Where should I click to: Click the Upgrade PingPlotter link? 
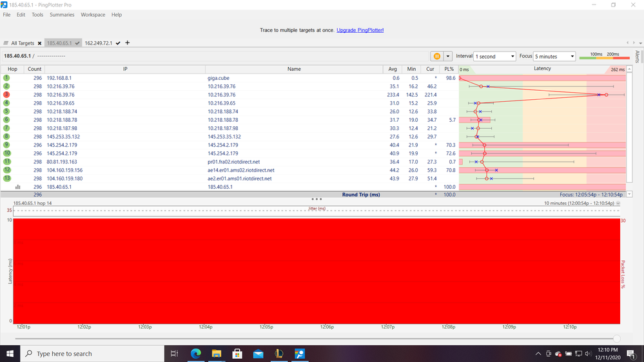(x=360, y=30)
